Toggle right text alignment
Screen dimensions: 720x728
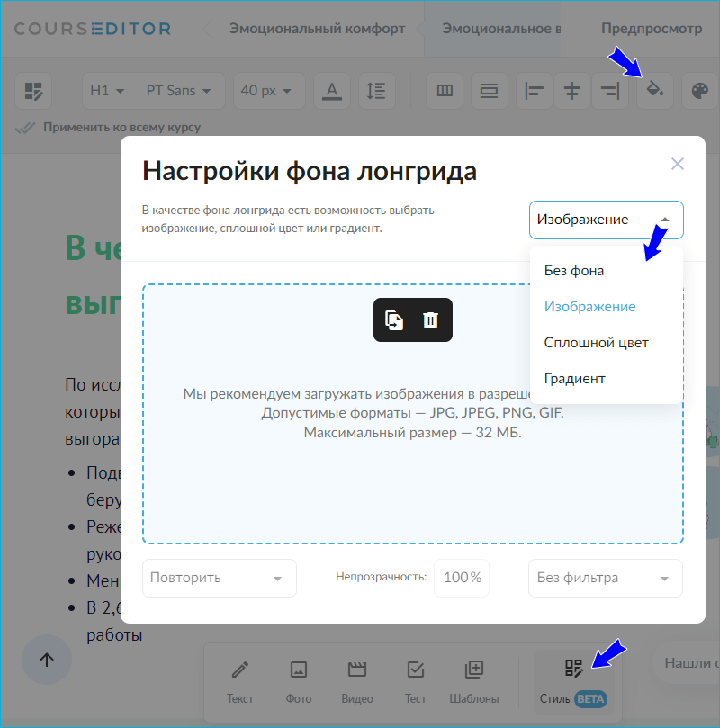[609, 90]
